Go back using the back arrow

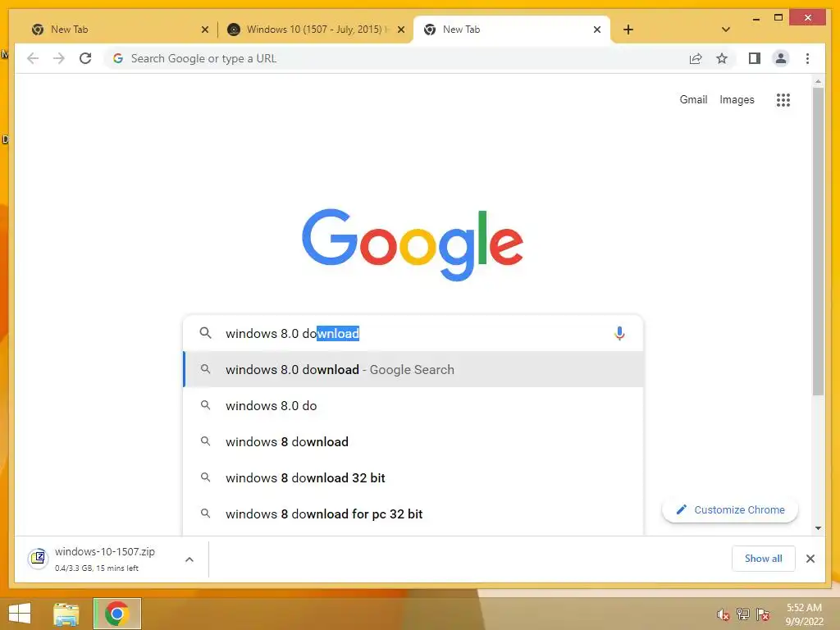[x=33, y=58]
